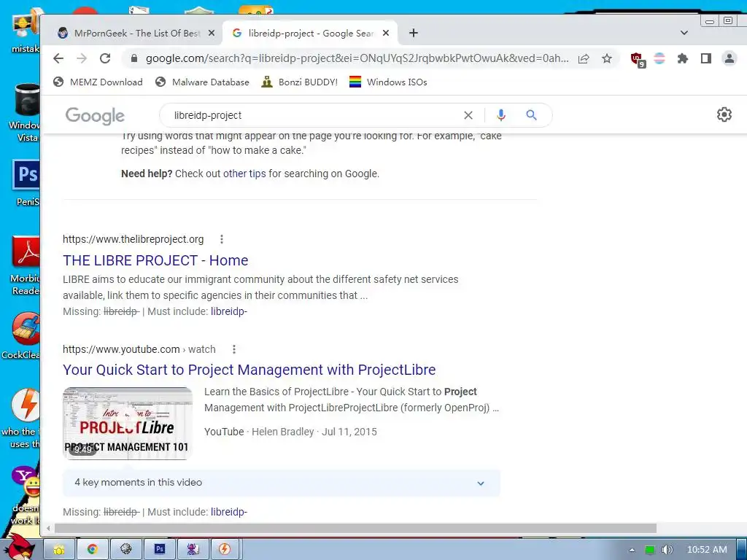Open the taskbar clock showing 10:52 AM
The width and height of the screenshot is (747, 560).
point(707,550)
